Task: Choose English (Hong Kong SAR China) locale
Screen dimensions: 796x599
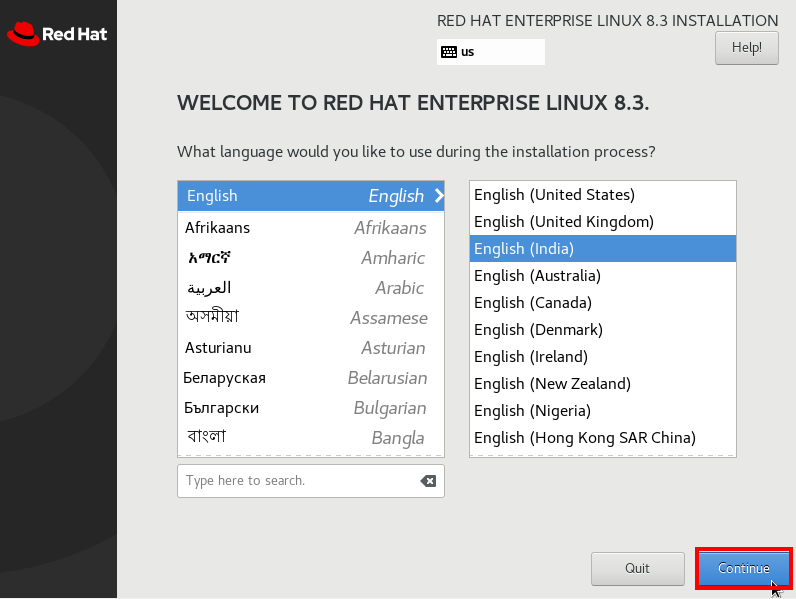Action: [x=603, y=437]
